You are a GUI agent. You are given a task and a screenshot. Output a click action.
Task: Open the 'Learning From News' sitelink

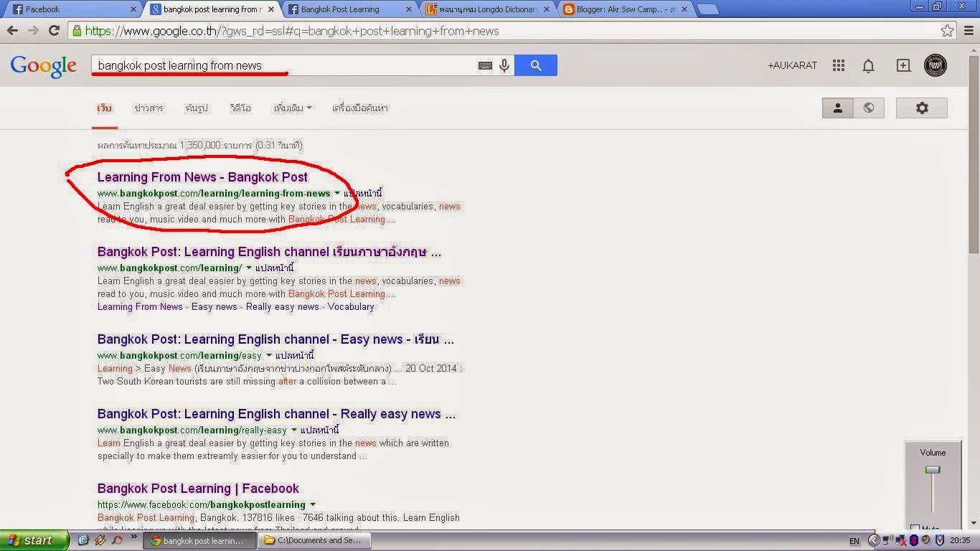click(140, 306)
